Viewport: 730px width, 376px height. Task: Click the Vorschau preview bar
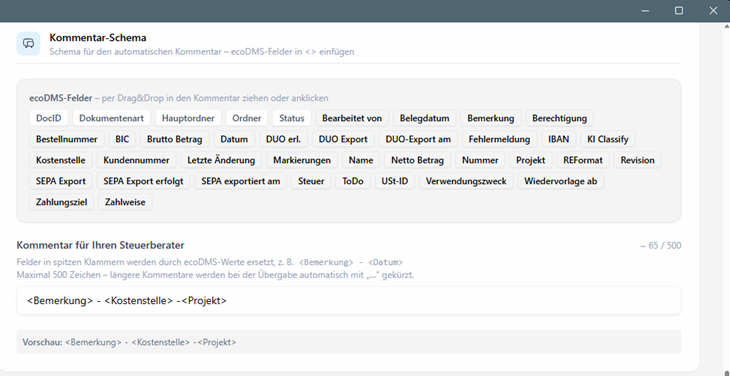tap(349, 342)
